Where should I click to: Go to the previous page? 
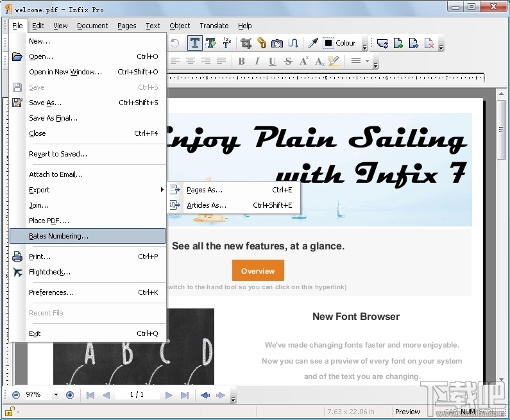tap(106, 395)
